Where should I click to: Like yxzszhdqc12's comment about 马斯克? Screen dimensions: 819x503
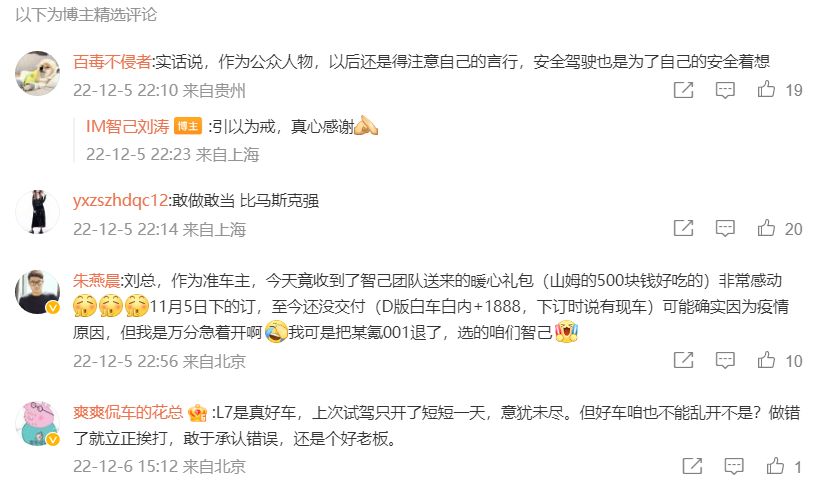point(766,228)
